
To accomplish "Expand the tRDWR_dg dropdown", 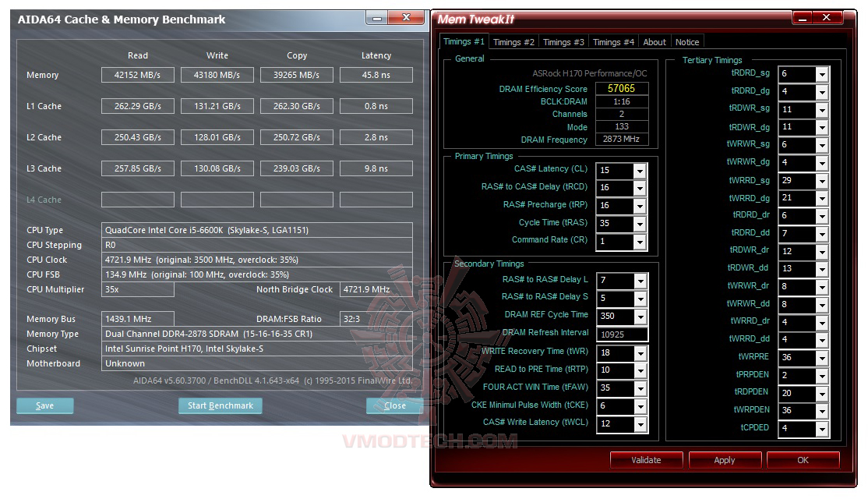I will 822,127.
